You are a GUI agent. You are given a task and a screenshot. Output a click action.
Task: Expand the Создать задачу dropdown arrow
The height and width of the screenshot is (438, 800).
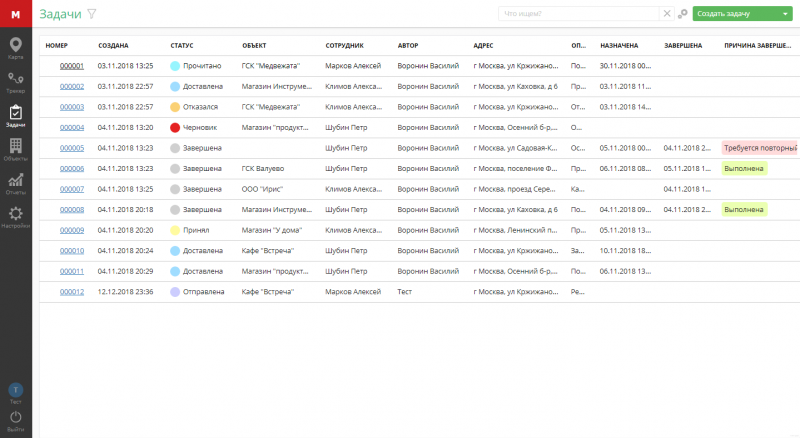click(x=786, y=14)
